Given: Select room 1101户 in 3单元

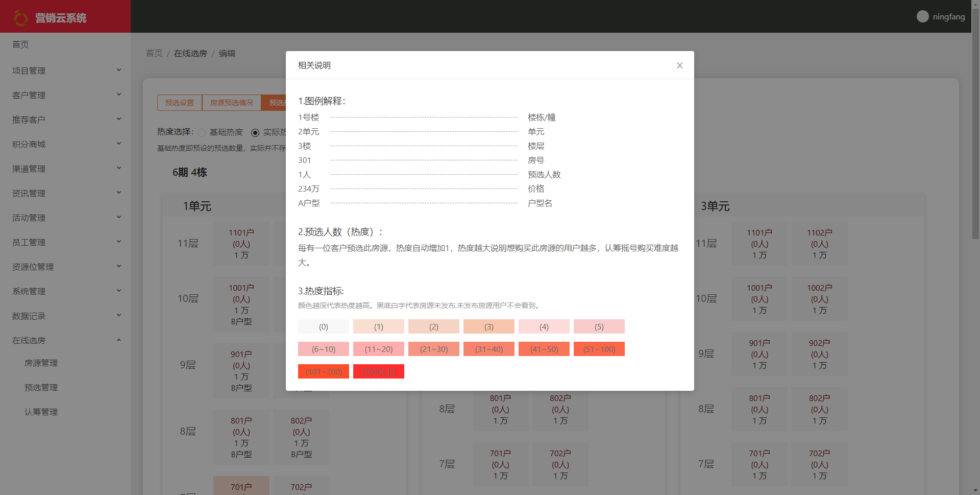Looking at the screenshot, I should coord(759,244).
